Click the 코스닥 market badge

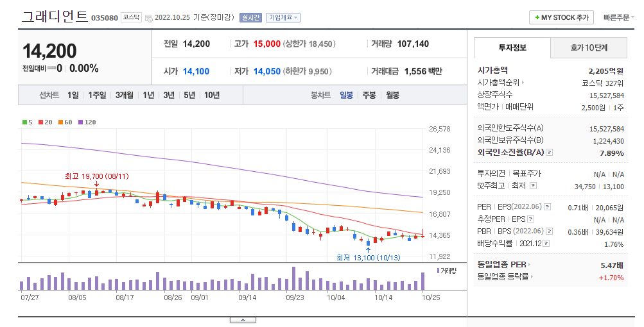pyautogui.click(x=131, y=18)
